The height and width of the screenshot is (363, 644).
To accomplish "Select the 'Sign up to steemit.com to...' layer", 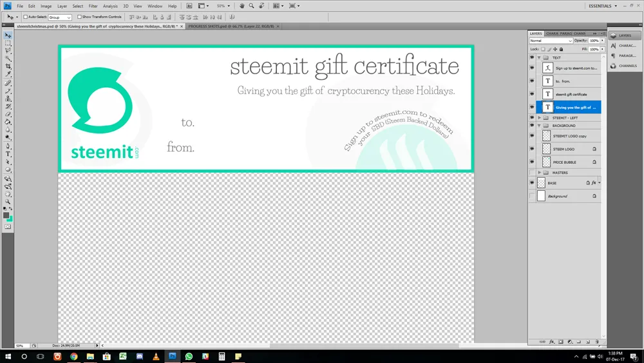I will [569, 68].
